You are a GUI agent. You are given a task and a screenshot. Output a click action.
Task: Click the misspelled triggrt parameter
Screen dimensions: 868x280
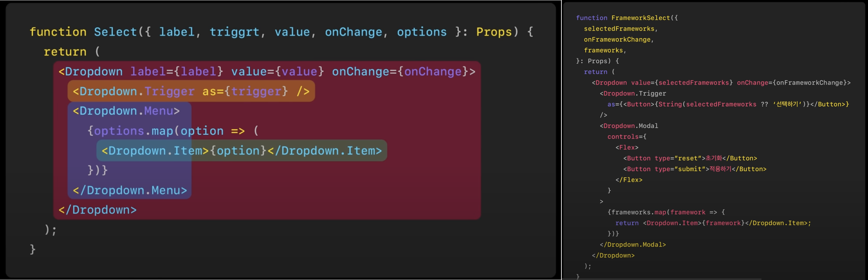pos(235,32)
